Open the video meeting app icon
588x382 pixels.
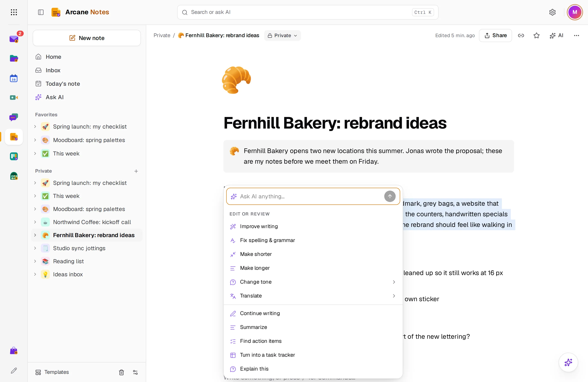14,98
